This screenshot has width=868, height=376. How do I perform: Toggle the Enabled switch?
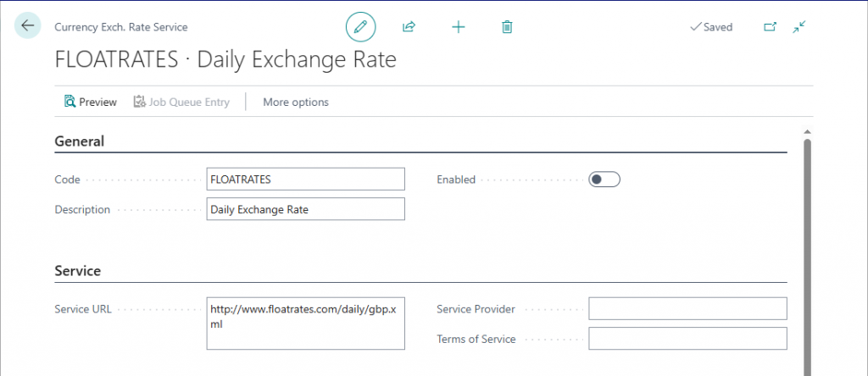pyautogui.click(x=604, y=180)
